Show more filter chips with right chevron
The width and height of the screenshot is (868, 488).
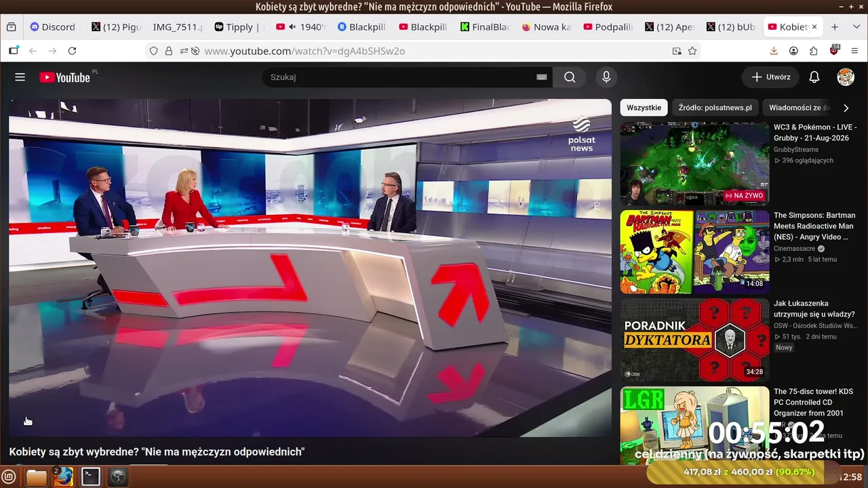[846, 108]
